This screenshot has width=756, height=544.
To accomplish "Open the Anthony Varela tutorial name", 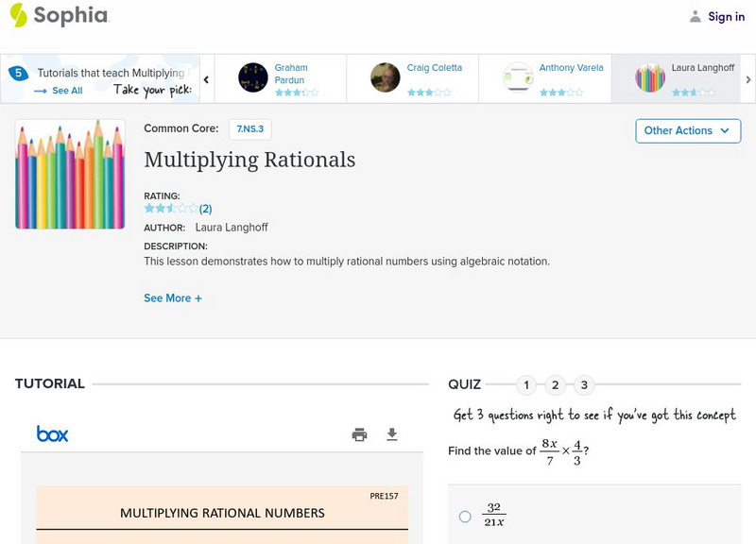I will coord(571,68).
